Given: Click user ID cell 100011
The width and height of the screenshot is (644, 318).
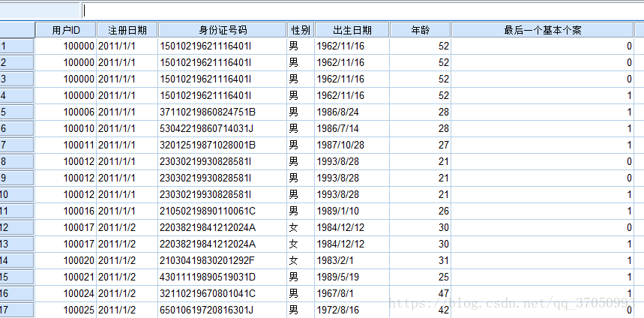Looking at the screenshot, I should click(66, 145).
